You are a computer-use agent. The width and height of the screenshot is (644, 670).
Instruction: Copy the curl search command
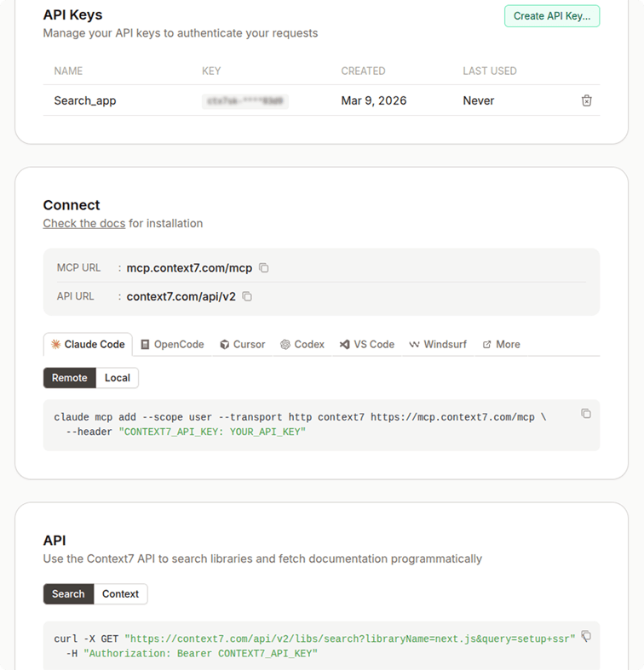click(586, 637)
